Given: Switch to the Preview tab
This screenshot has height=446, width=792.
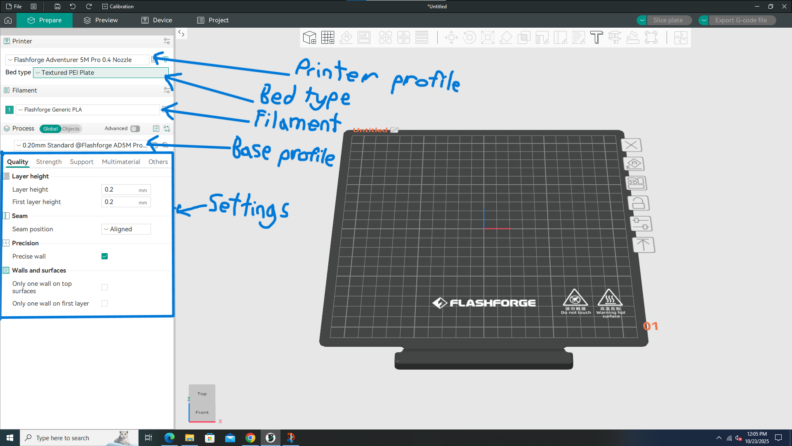Looking at the screenshot, I should coord(101,20).
